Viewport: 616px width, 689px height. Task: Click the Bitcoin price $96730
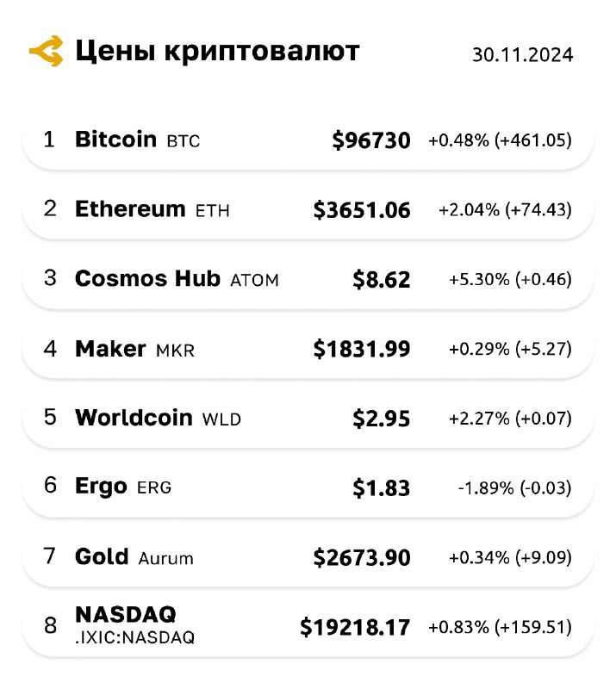tap(371, 140)
